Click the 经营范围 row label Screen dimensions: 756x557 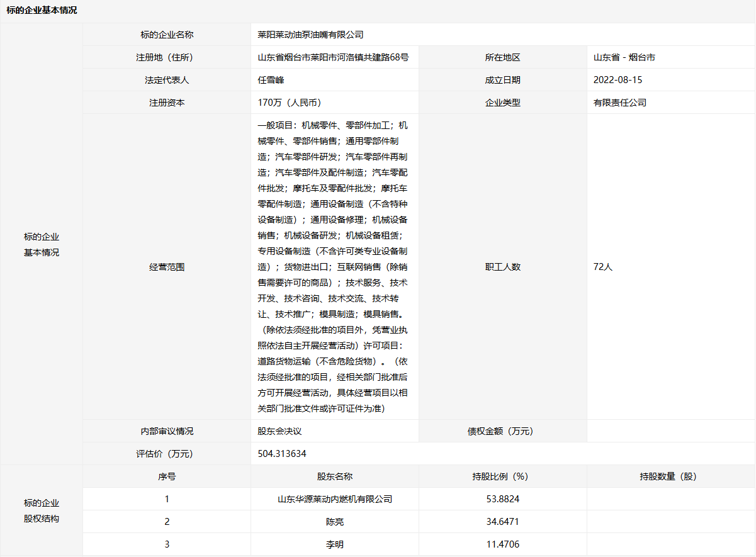coord(167,267)
